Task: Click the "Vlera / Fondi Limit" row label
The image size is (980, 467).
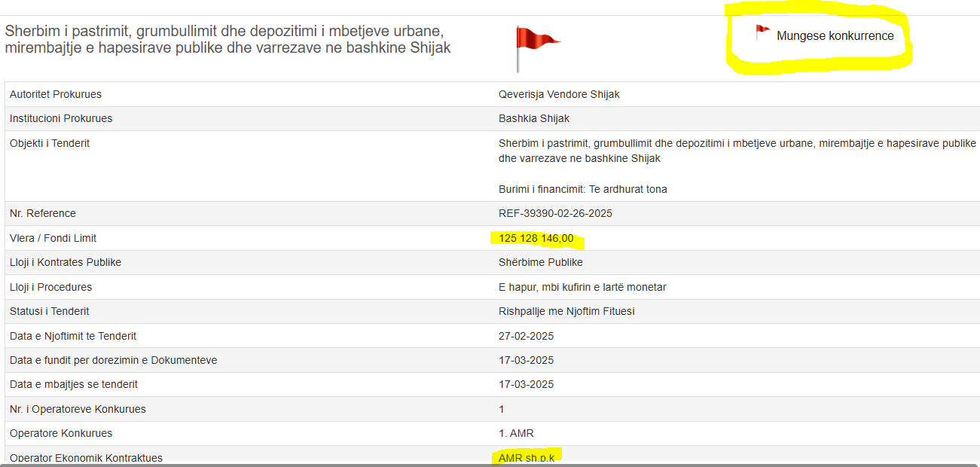Action: coord(53,238)
